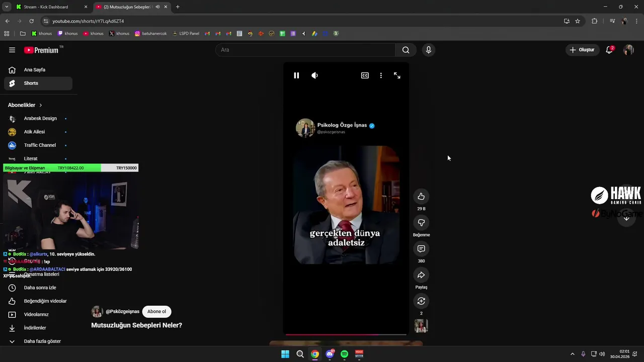This screenshot has width=644, height=362.
Task: Toggle closed captions on the Short
Action: pyautogui.click(x=365, y=75)
